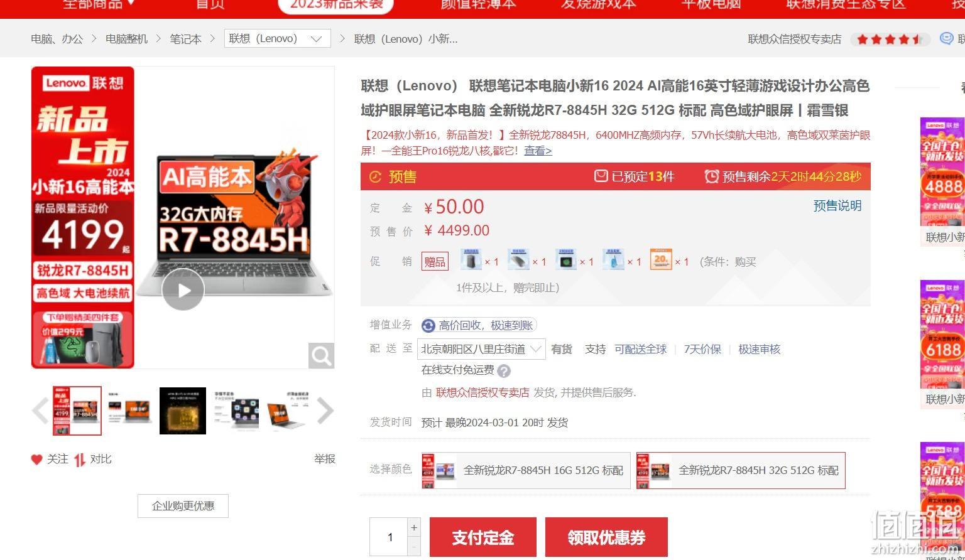The height and width of the screenshot is (560, 965).
Task: Play the product video
Action: (x=183, y=289)
